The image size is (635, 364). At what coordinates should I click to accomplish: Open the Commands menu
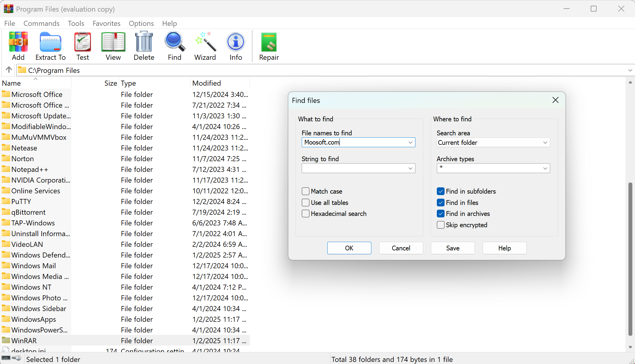pos(41,23)
